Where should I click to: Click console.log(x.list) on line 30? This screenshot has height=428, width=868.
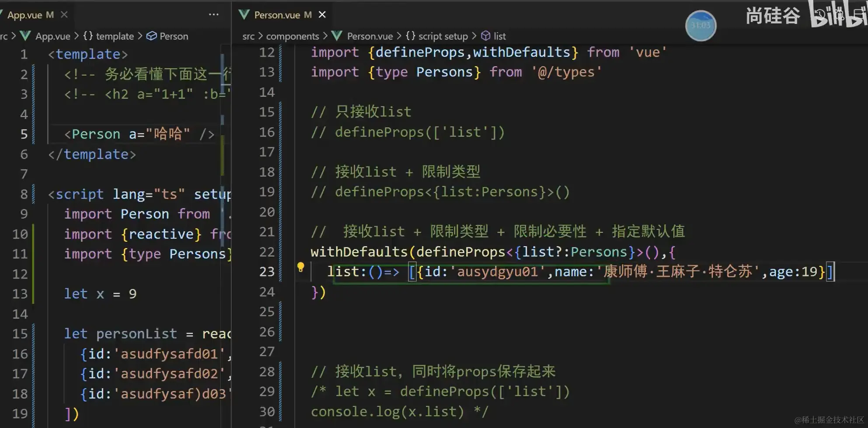click(x=387, y=411)
